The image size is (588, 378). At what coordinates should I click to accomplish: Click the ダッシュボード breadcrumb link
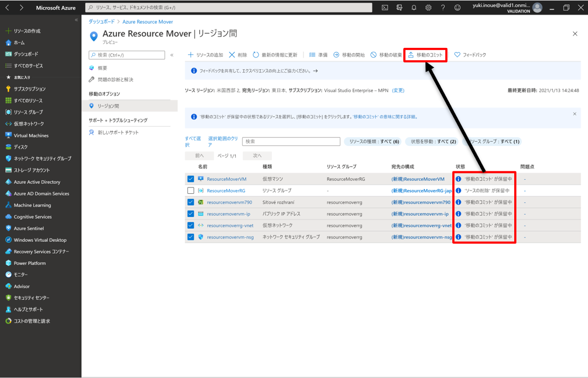(101, 22)
